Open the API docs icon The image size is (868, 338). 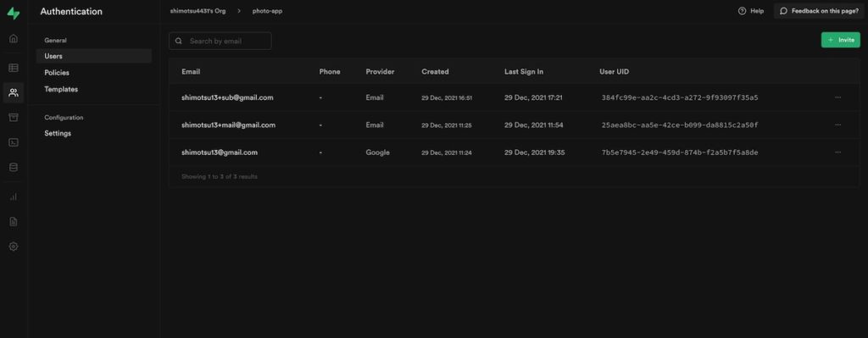pyautogui.click(x=14, y=221)
